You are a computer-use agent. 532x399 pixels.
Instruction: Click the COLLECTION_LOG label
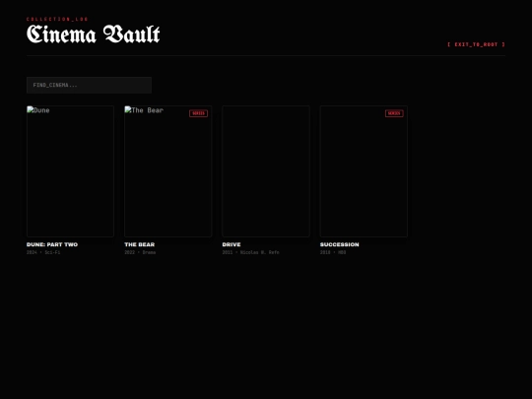pos(57,19)
